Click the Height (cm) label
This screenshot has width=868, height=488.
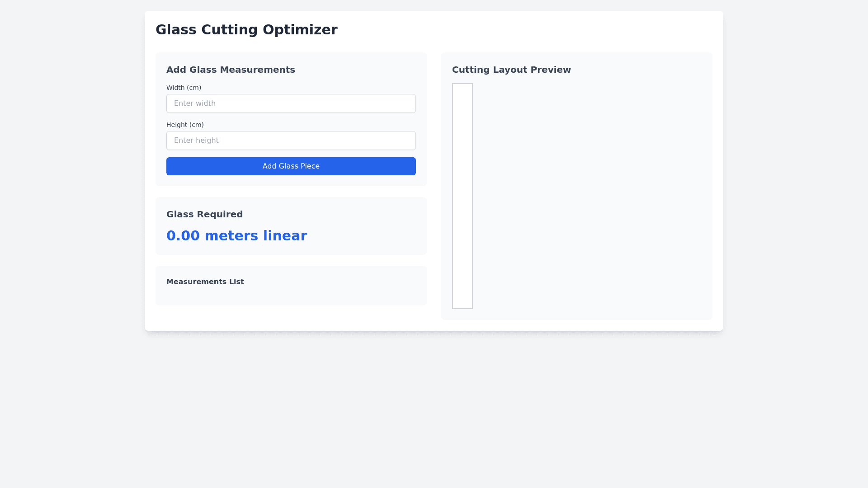[185, 125]
